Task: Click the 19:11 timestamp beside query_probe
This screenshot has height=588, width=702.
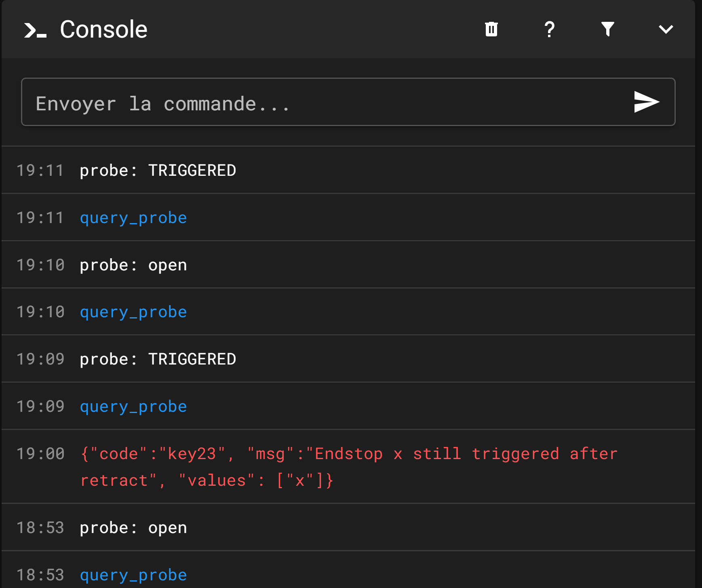Action: pos(40,218)
